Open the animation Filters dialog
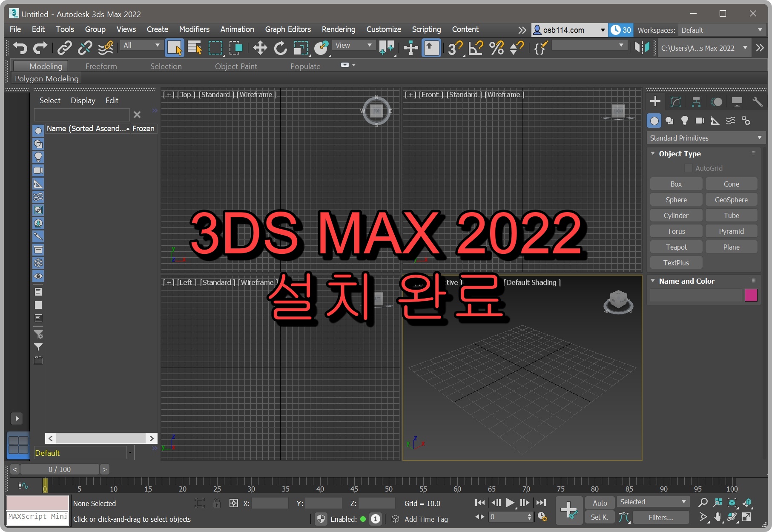 660,517
